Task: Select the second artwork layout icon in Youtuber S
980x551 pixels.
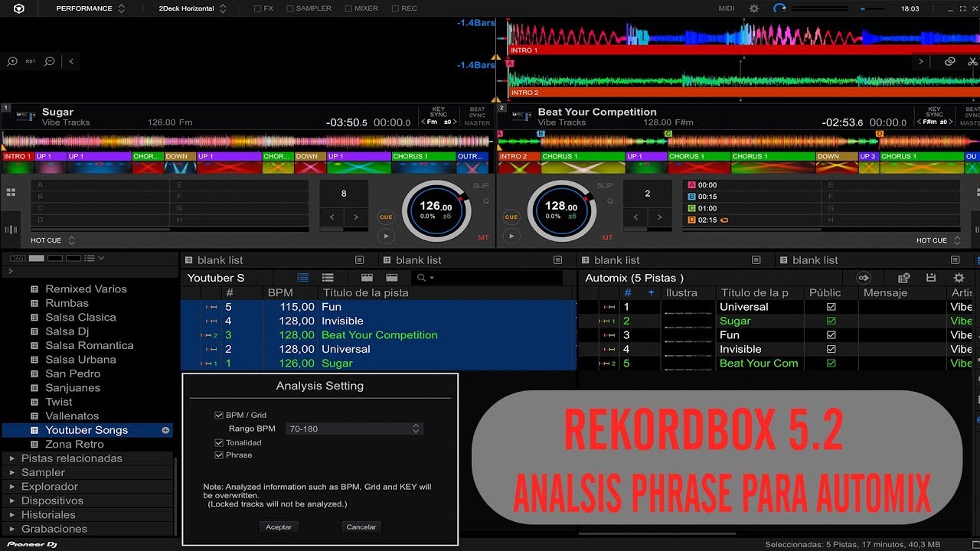Action: coord(392,278)
